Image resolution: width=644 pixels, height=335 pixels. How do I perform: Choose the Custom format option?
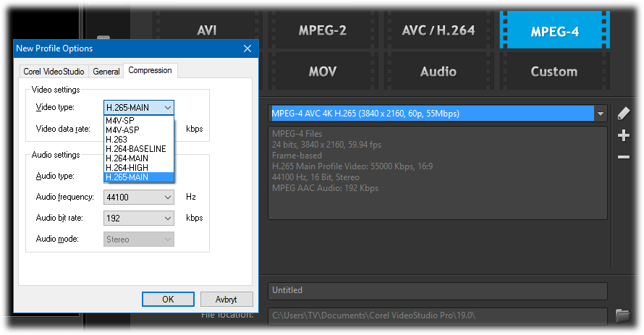[554, 72]
